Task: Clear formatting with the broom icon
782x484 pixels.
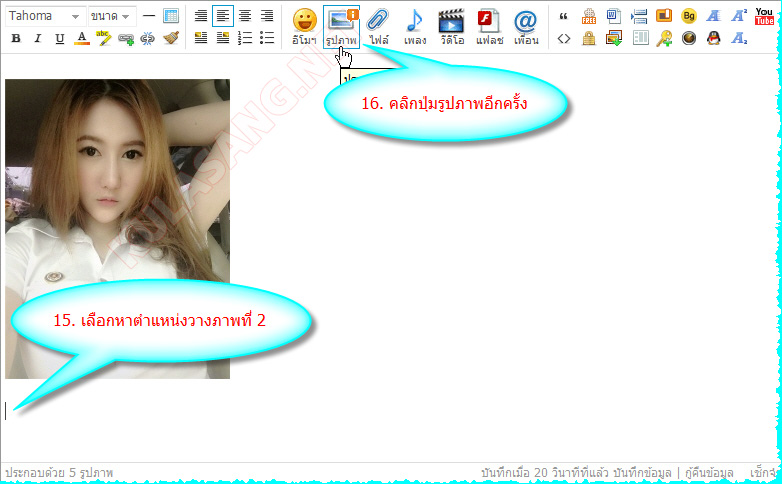Action: pyautogui.click(x=171, y=38)
